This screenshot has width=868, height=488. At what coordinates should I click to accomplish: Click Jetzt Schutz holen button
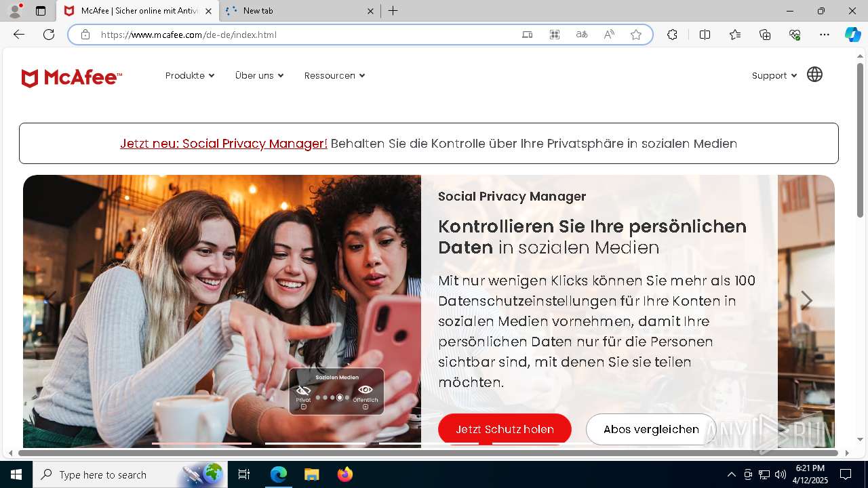pyautogui.click(x=505, y=429)
